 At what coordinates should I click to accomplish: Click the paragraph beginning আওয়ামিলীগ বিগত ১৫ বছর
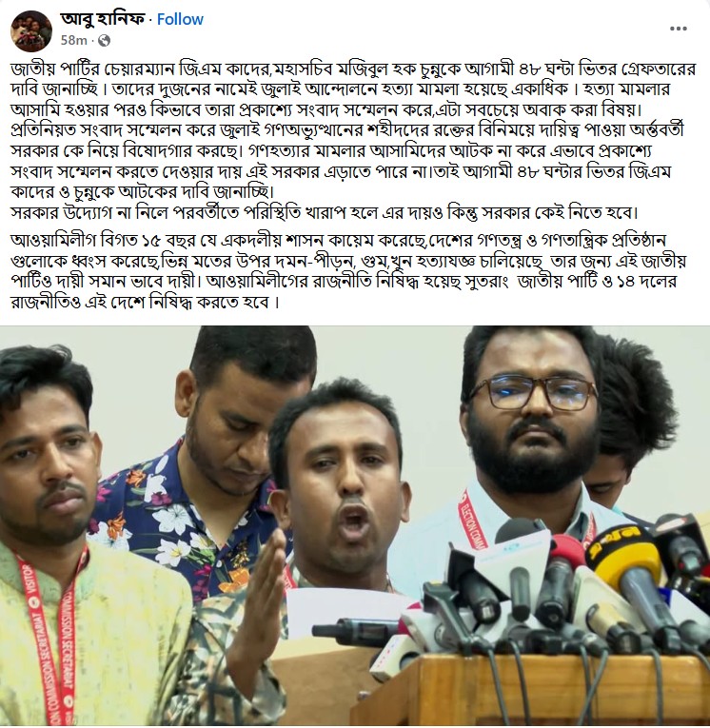pos(348,271)
